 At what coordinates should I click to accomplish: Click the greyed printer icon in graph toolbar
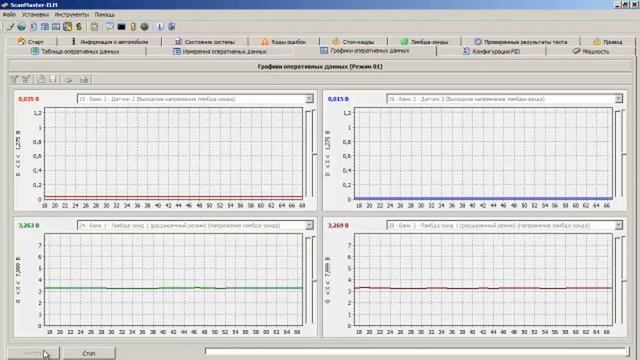click(x=84, y=79)
